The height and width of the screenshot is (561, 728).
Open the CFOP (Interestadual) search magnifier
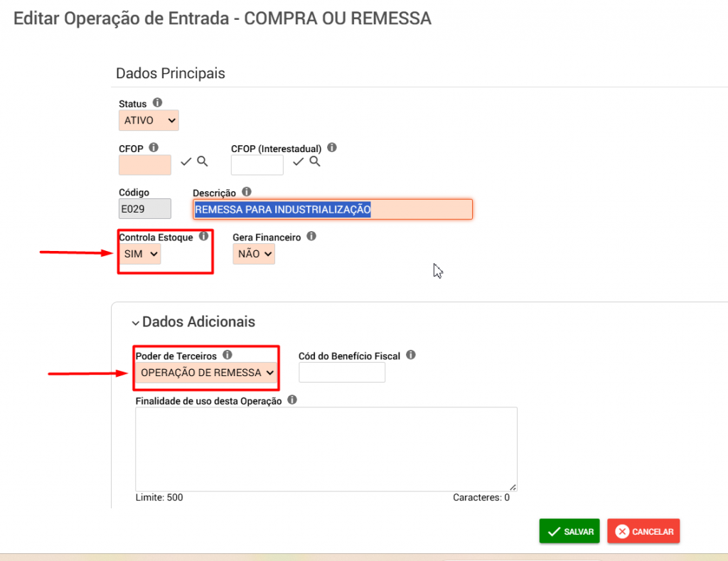click(315, 161)
